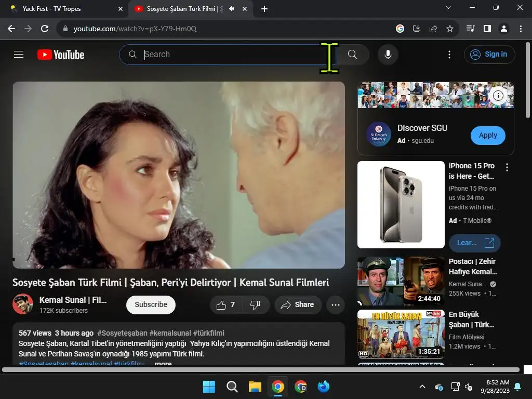Screen dimensions: 532x399
Task: Subscribe to Kemal Sunal channel
Action: coord(151,304)
